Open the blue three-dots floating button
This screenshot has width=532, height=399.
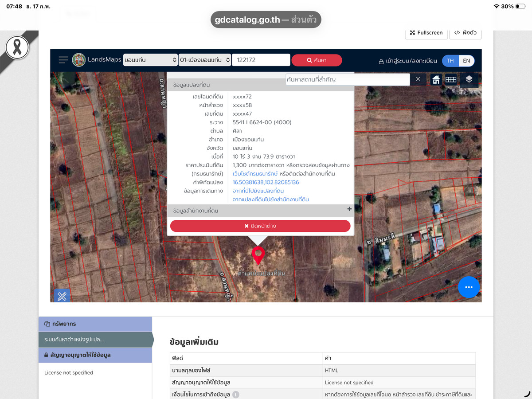pyautogui.click(x=469, y=287)
